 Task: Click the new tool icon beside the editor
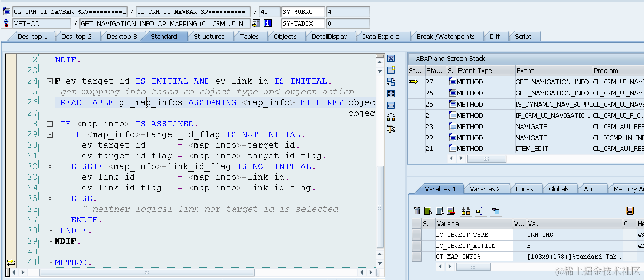[391, 70]
